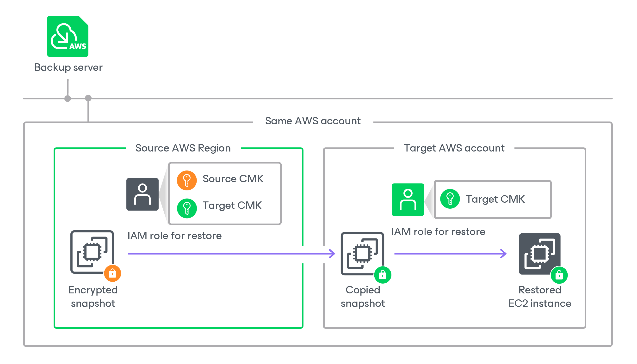Click the green Target CMK key in the source region

pyautogui.click(x=187, y=208)
